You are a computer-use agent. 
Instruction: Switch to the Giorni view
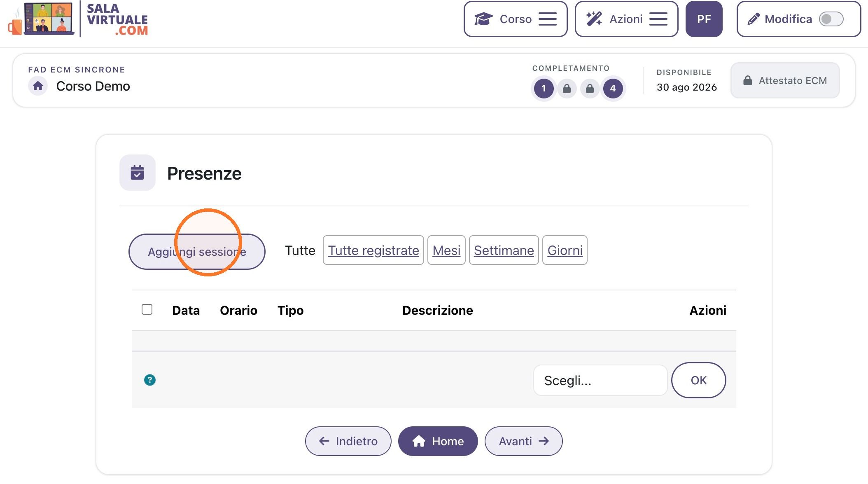565,250
